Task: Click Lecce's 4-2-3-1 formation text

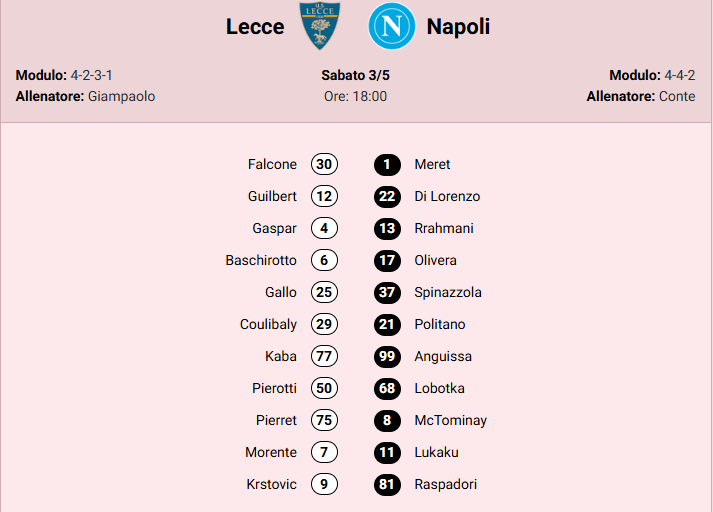Action: coord(98,75)
